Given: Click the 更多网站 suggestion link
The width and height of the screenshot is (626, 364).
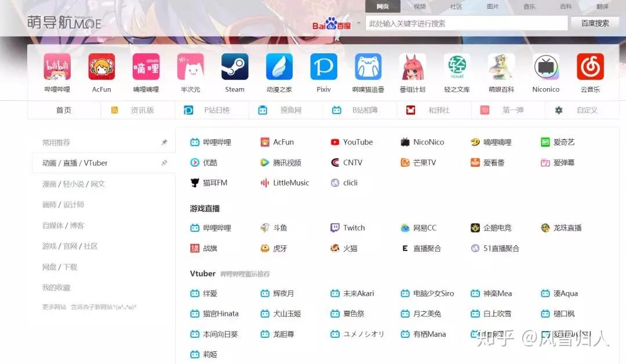Looking at the screenshot, I should [54, 307].
